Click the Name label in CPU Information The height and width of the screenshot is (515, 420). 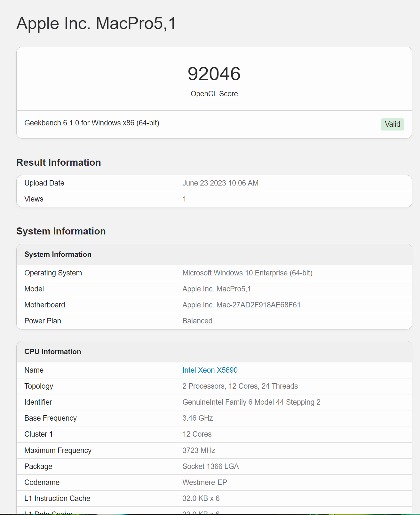click(x=34, y=370)
